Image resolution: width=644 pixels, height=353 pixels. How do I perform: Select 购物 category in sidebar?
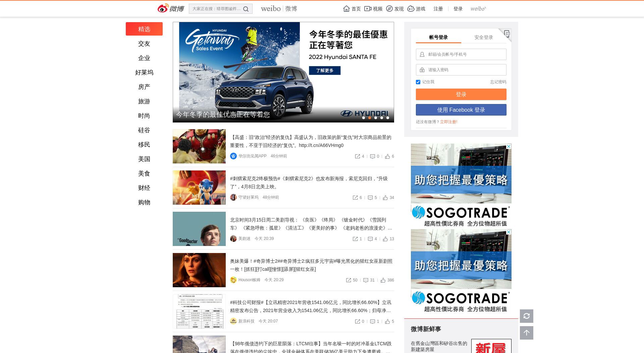144,202
